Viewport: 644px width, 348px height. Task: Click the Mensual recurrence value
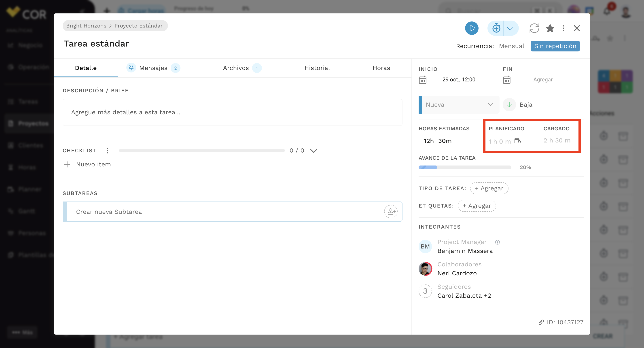(511, 46)
